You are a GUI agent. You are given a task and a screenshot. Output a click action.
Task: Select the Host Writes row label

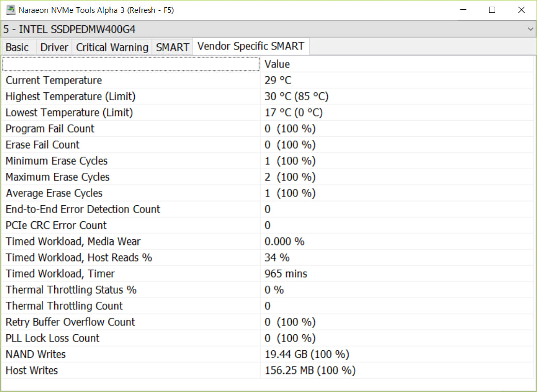pyautogui.click(x=32, y=370)
